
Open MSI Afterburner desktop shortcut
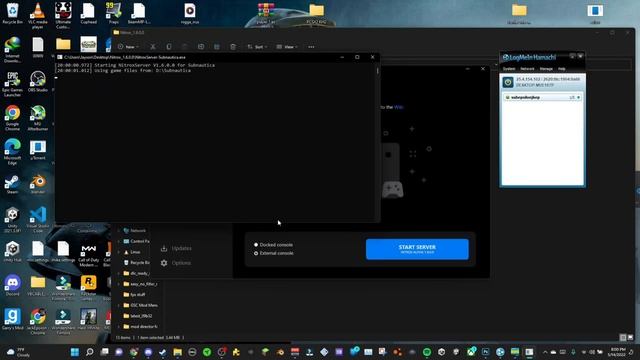(38, 118)
